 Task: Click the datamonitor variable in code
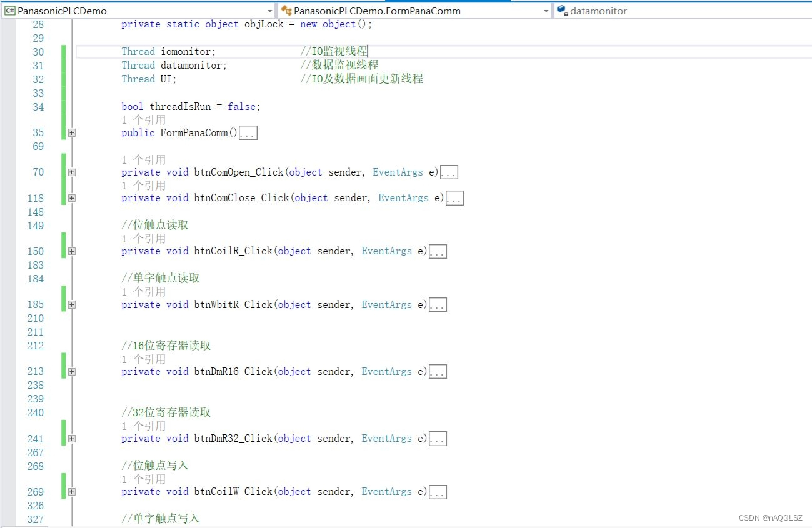[191, 66]
